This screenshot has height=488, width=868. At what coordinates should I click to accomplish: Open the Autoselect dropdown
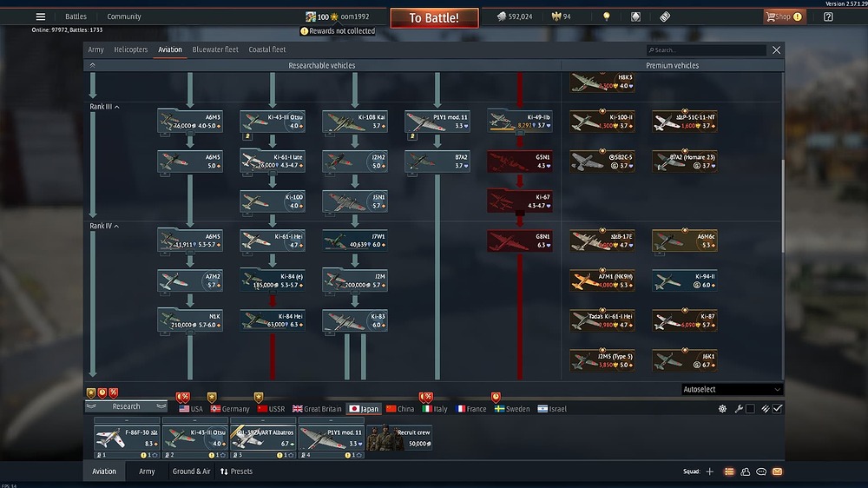point(732,389)
